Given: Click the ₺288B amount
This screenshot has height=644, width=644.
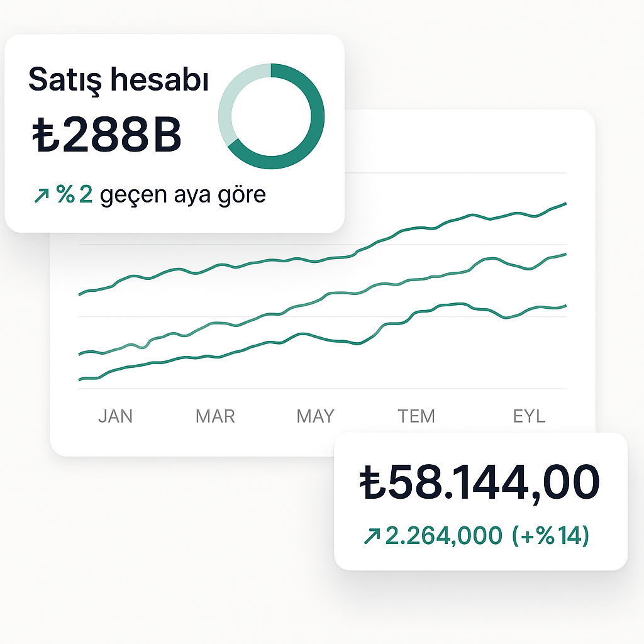Looking at the screenshot, I should pyautogui.click(x=106, y=135).
